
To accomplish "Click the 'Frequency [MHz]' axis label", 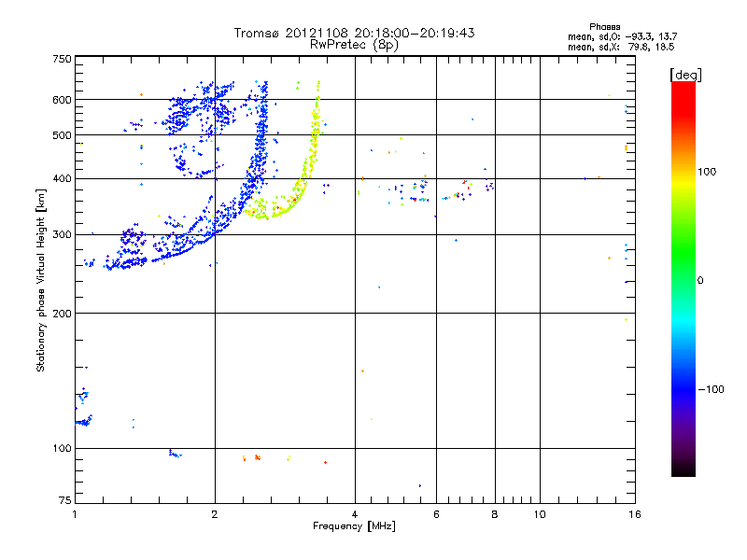I will coord(354,525).
